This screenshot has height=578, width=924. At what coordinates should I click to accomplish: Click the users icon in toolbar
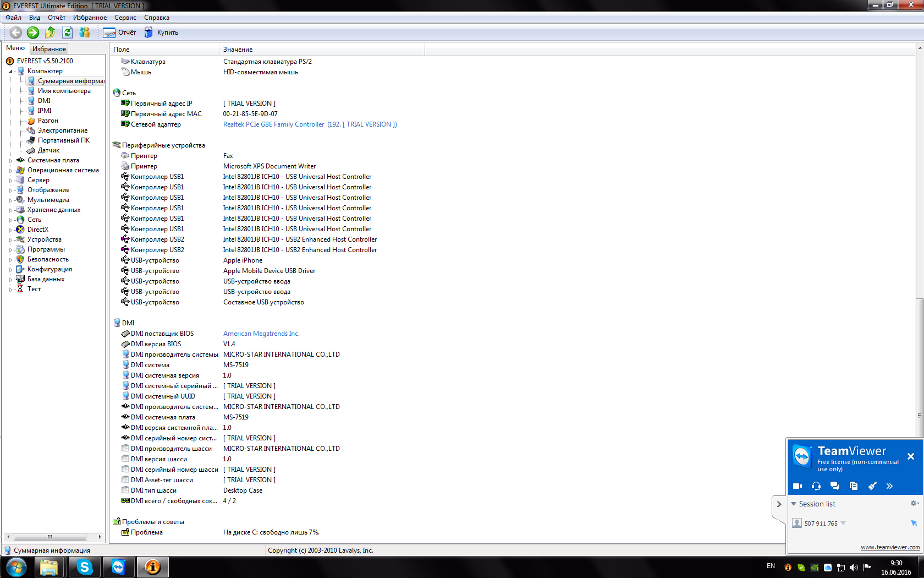click(x=84, y=32)
